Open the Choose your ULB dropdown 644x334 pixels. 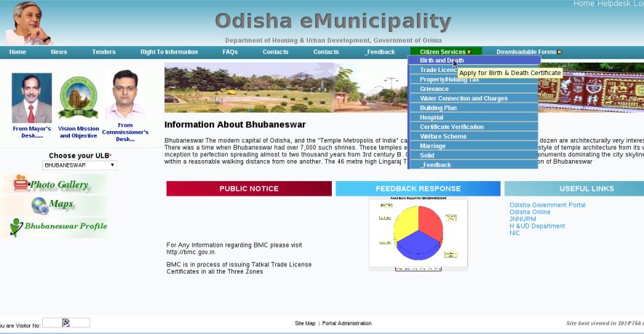pos(79,165)
